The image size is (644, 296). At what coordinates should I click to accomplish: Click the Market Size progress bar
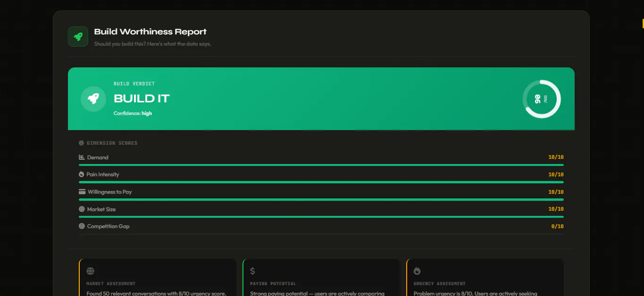pyautogui.click(x=321, y=217)
